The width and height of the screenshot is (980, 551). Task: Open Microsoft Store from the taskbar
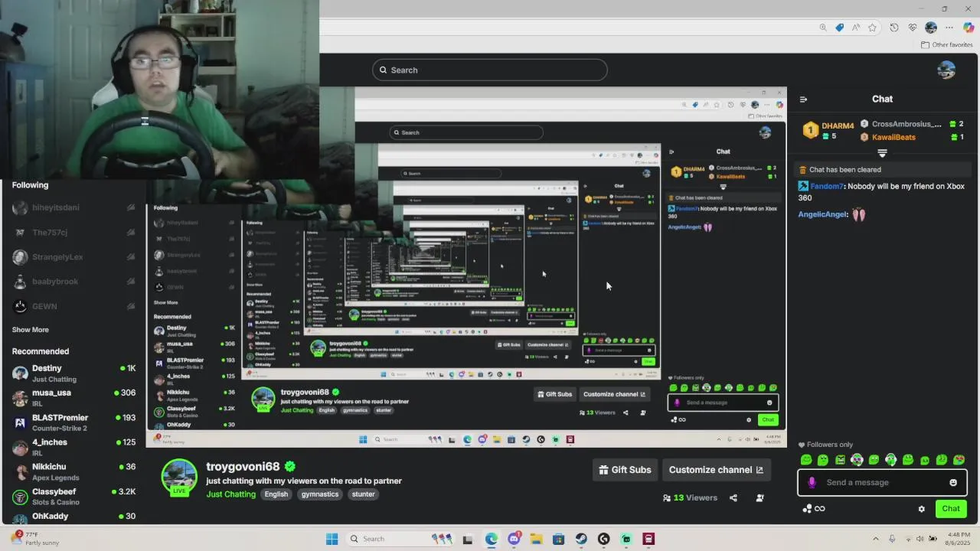click(x=558, y=539)
